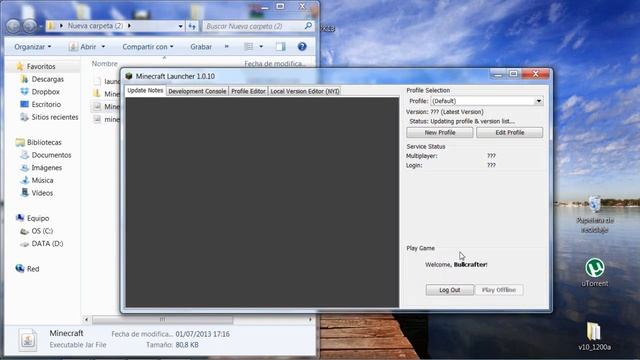Open Dropbox in sidebar

tap(46, 92)
